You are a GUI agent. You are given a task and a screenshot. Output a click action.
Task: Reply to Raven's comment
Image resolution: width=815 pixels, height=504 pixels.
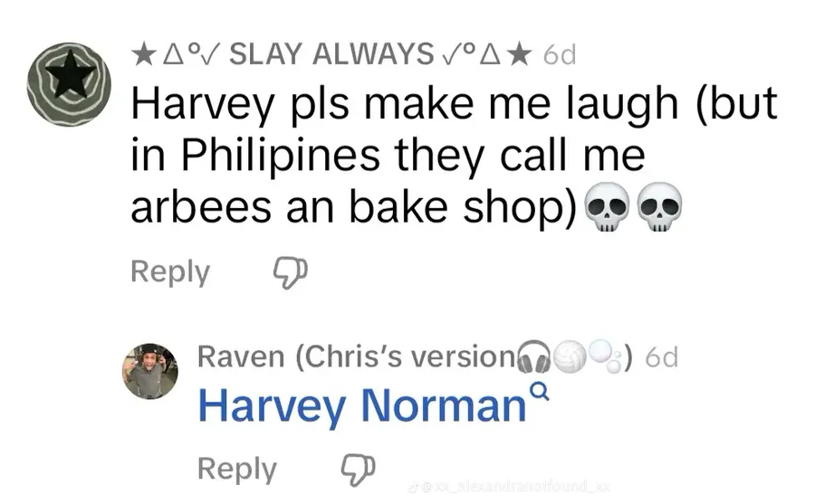point(237,470)
